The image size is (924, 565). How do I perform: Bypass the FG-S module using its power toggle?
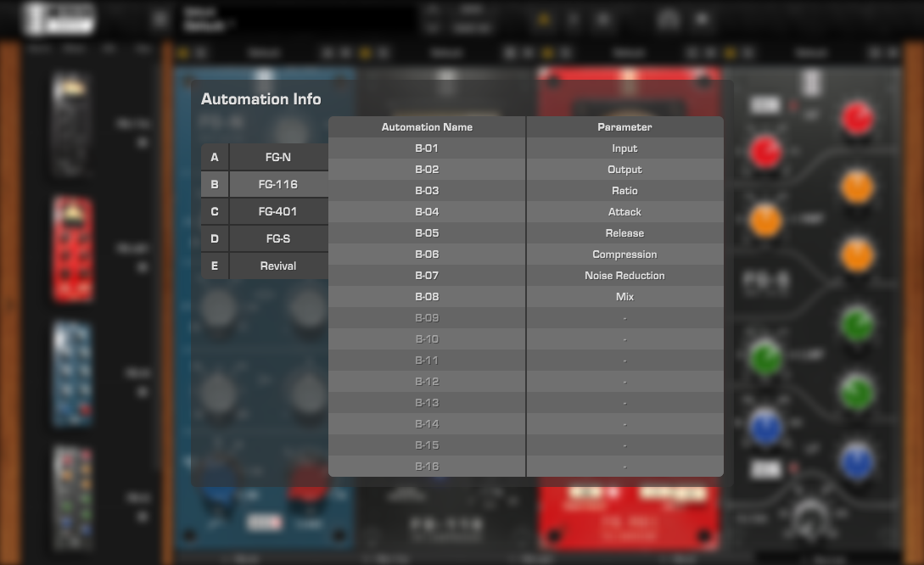point(732,52)
